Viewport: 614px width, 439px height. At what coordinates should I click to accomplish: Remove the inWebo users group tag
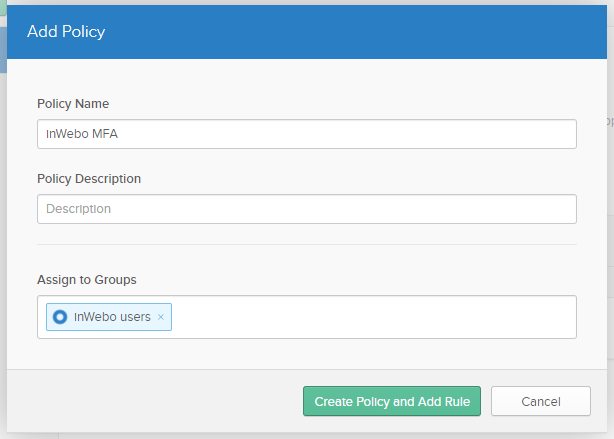click(161, 317)
